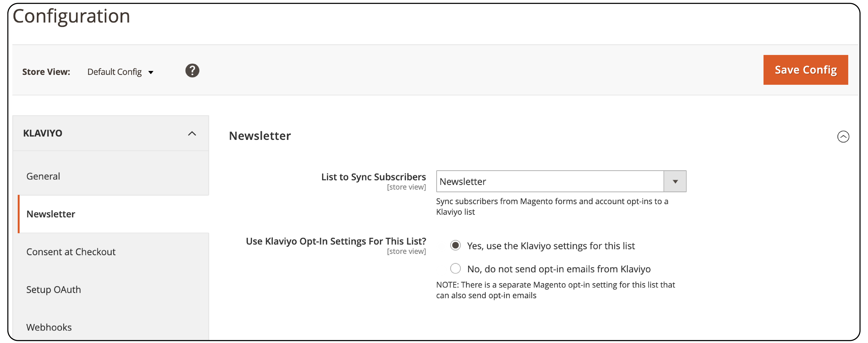Image resolution: width=868 pixels, height=343 pixels.
Task: Click the KLAVIYO group header label
Action: click(43, 133)
